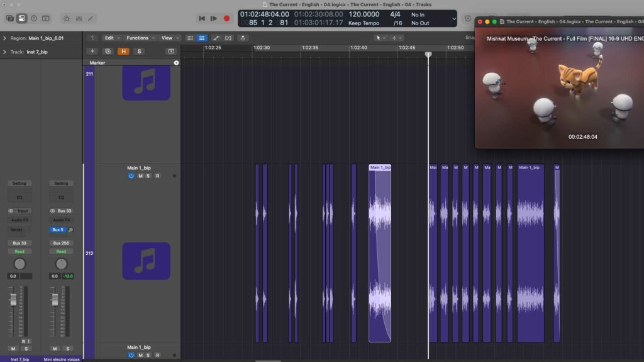Click the global tracks icon beside S
Screen dimensions: 644x362
coord(171,52)
